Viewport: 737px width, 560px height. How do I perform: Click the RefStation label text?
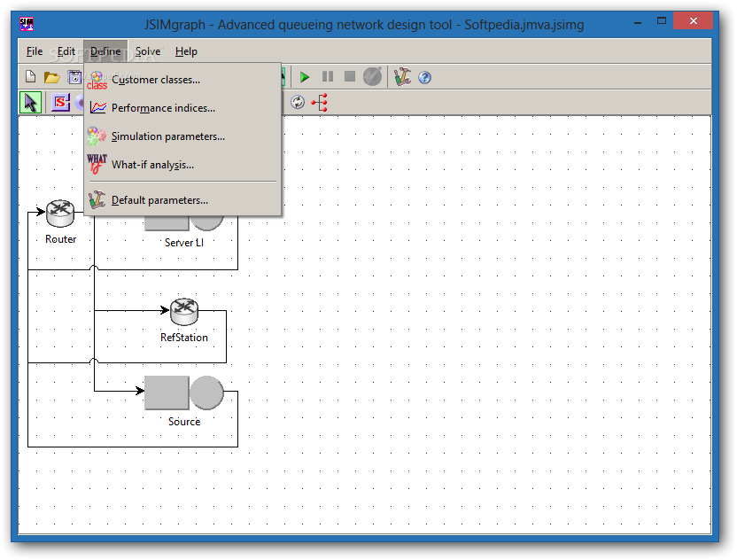coord(183,337)
